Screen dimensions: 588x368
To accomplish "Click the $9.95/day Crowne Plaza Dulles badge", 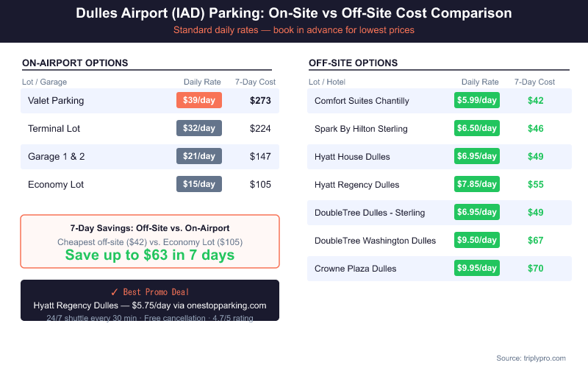I will pos(477,268).
